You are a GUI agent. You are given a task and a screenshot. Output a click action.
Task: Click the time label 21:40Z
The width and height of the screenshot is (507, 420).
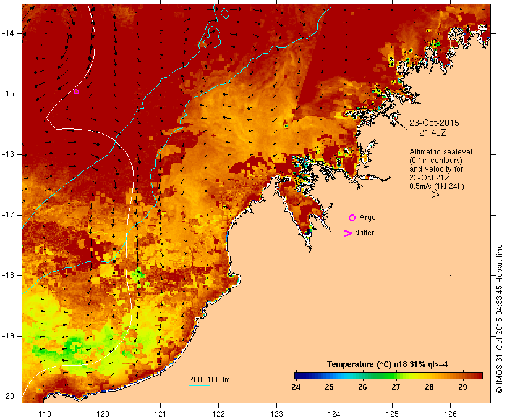pos(433,133)
